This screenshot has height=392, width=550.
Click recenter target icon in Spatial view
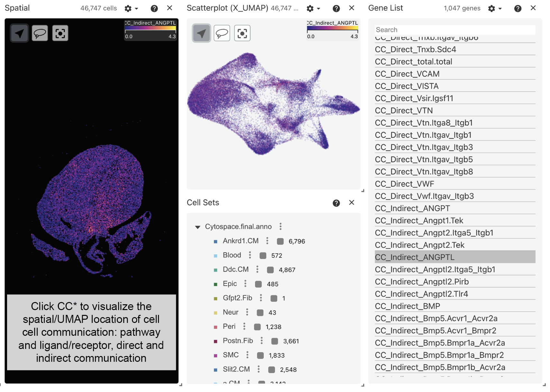(x=60, y=33)
